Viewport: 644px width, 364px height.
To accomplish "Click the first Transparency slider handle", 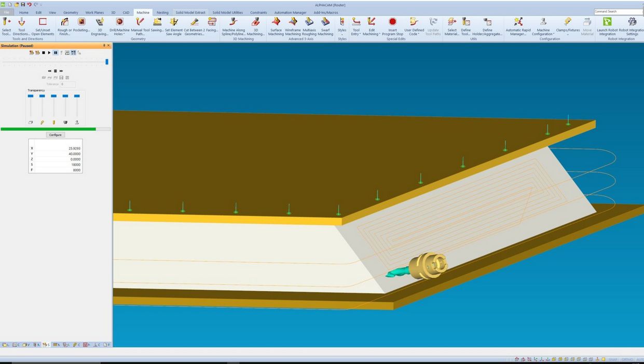I will pos(31,96).
